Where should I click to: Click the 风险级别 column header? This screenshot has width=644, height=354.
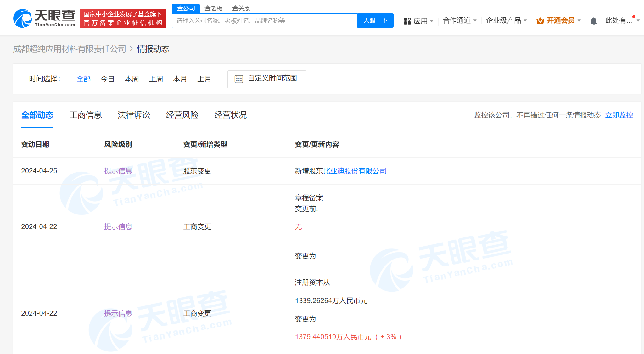pos(118,145)
